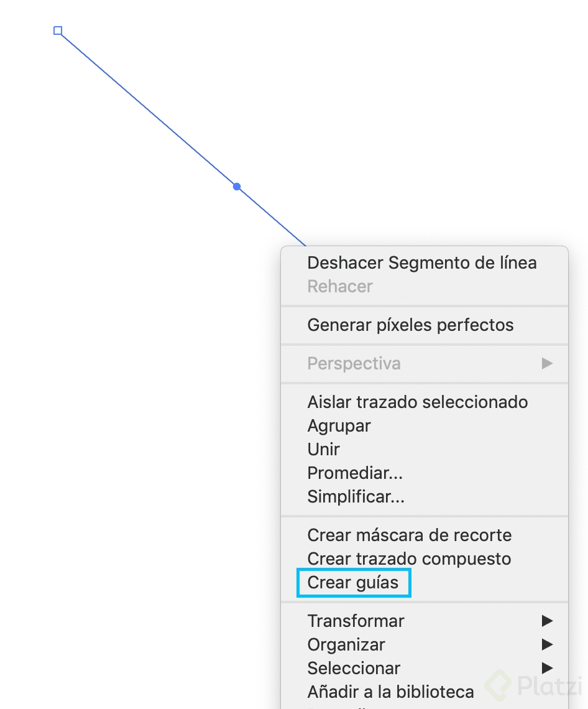This screenshot has width=588, height=709.
Task: Select "Crear máscara de recorte"
Action: 409,535
